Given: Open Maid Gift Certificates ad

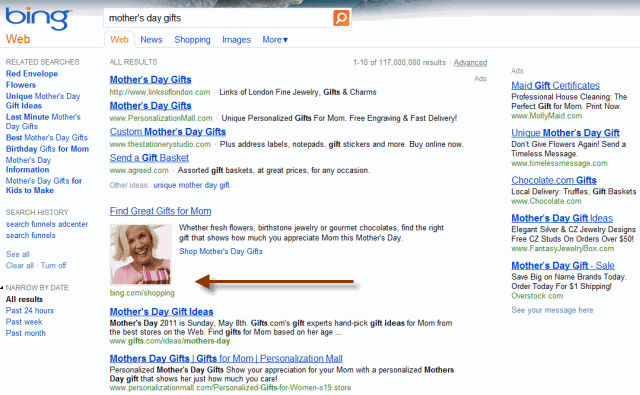Looking at the screenshot, I should pos(556,85).
